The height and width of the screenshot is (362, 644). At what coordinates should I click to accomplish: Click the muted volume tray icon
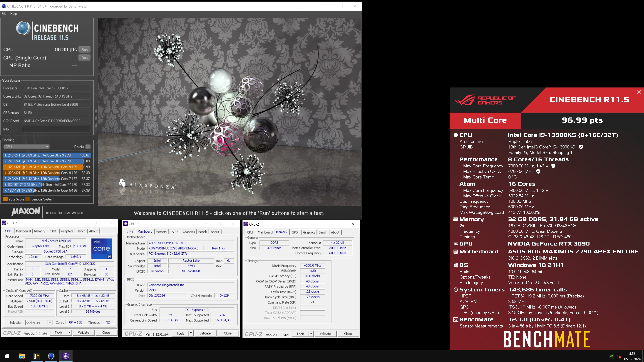click(x=619, y=356)
